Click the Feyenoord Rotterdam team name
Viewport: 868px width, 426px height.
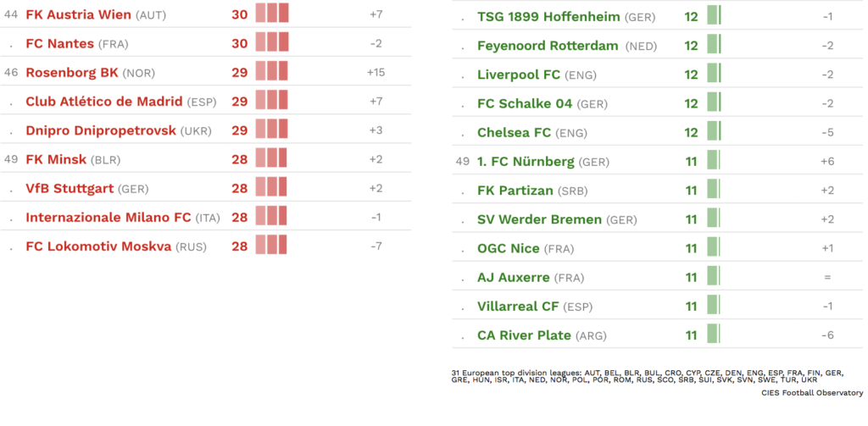tap(548, 46)
